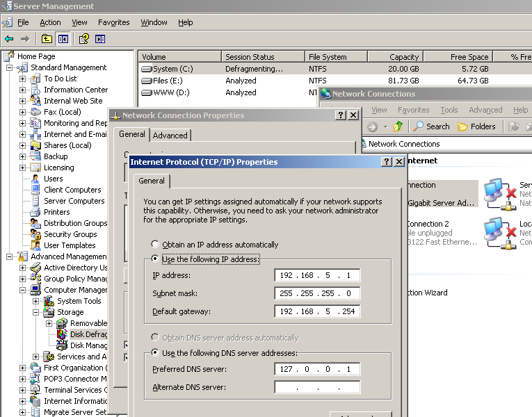The width and height of the screenshot is (532, 417).
Task: Open the File menu in Server Management
Action: pyautogui.click(x=23, y=22)
